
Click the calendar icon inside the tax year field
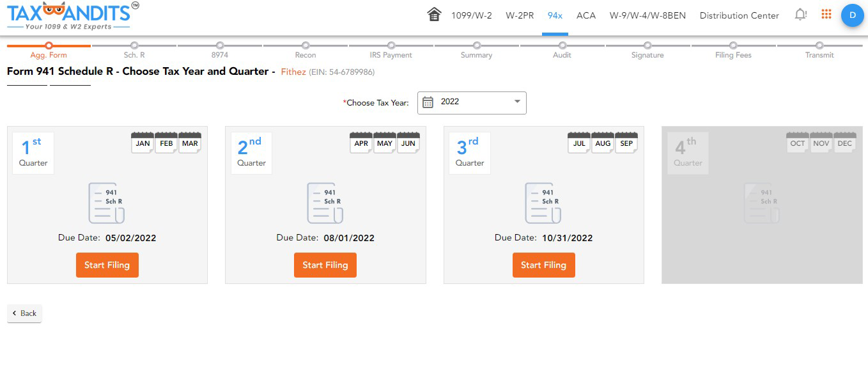click(426, 102)
